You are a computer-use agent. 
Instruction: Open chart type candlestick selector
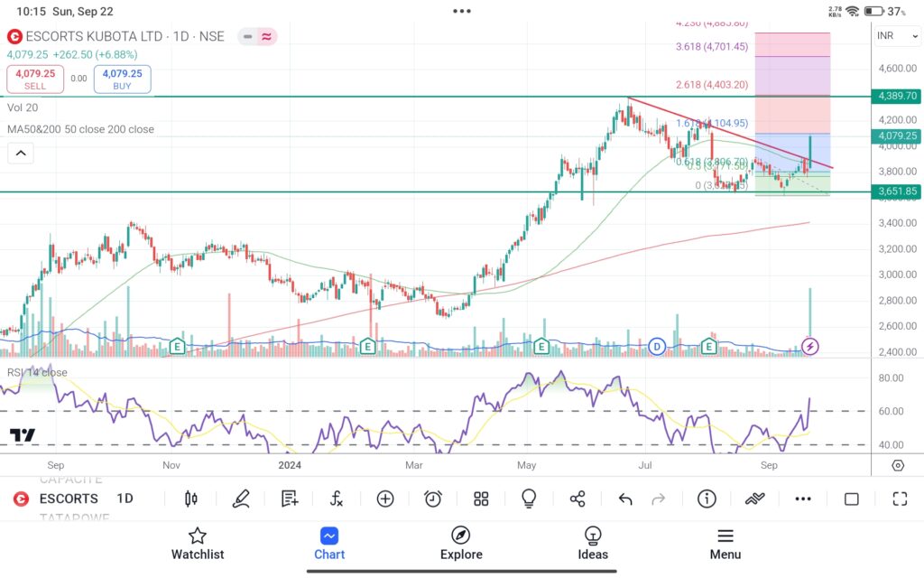pyautogui.click(x=191, y=499)
